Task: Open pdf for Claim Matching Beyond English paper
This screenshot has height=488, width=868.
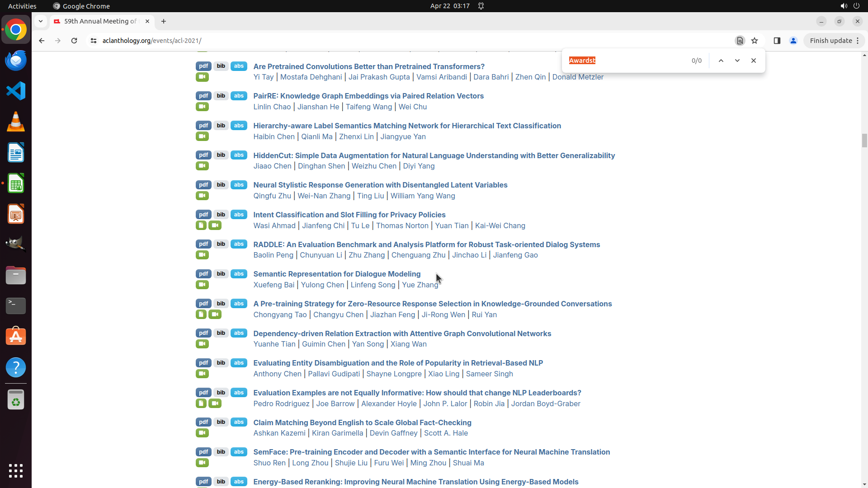Action: [203, 422]
